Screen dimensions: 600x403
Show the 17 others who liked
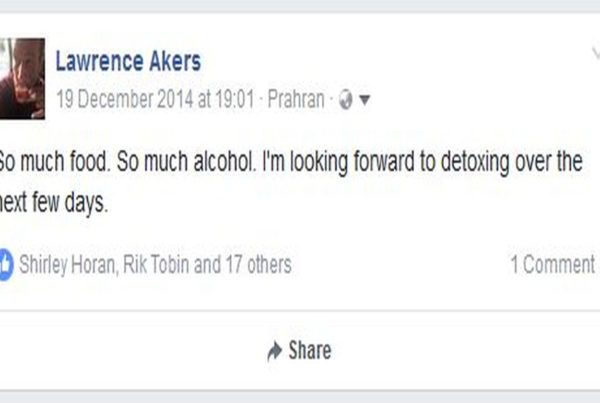point(256,265)
